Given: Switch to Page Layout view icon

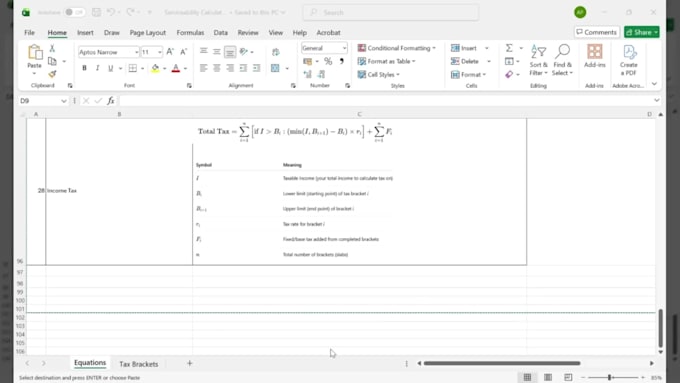Looking at the screenshot, I should coord(548,377).
